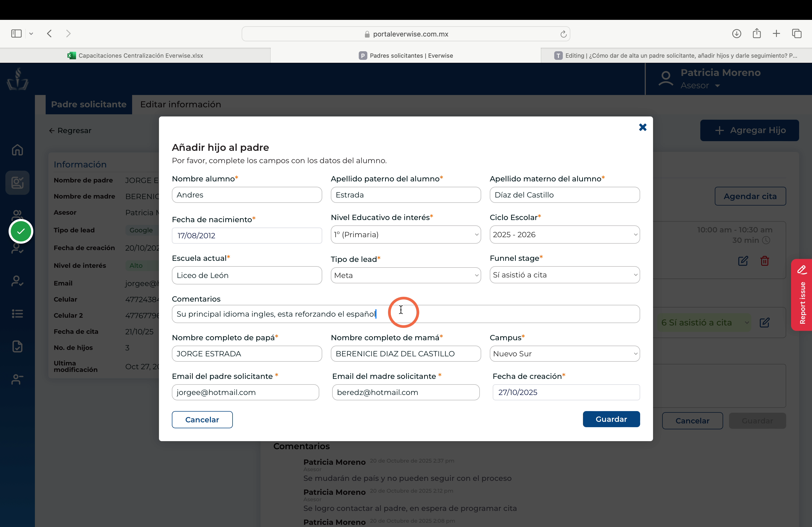Open a new Safari tab with plus icon
812x527 pixels.
[x=777, y=33]
